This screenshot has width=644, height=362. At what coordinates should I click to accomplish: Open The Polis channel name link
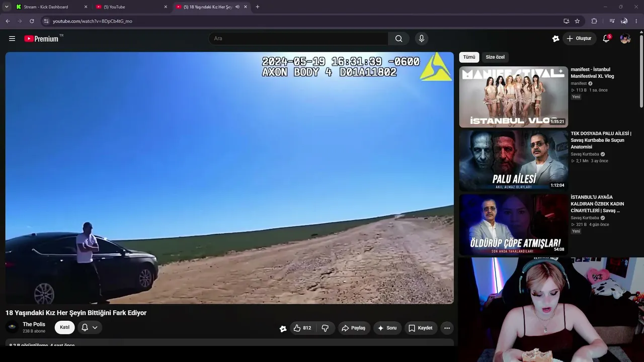tap(34, 324)
